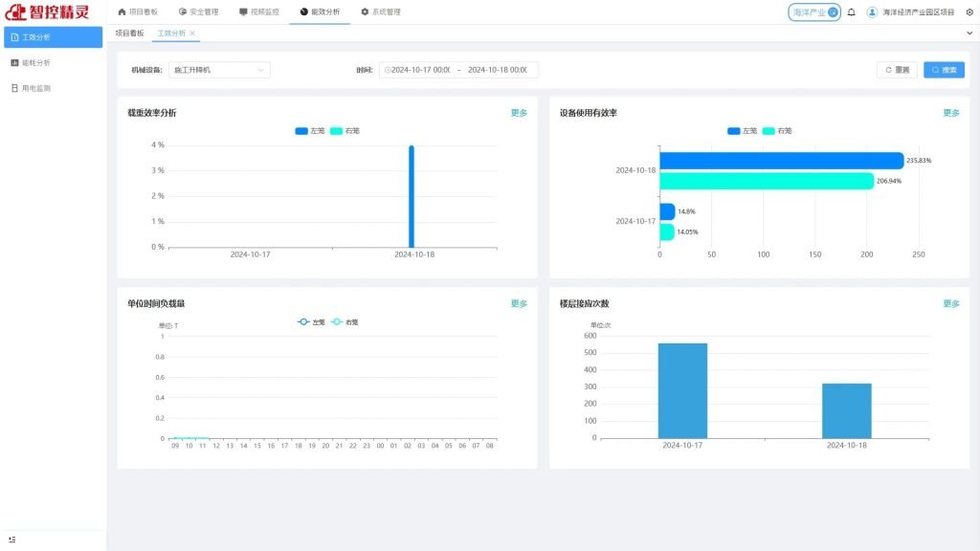
Task: Open 能耗分析 in the sidebar
Action: click(35, 62)
